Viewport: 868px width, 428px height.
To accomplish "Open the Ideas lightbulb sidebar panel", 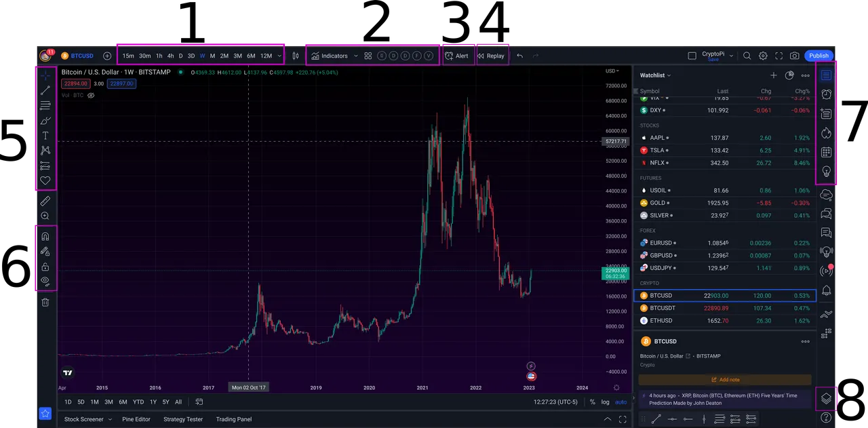I will [x=826, y=172].
